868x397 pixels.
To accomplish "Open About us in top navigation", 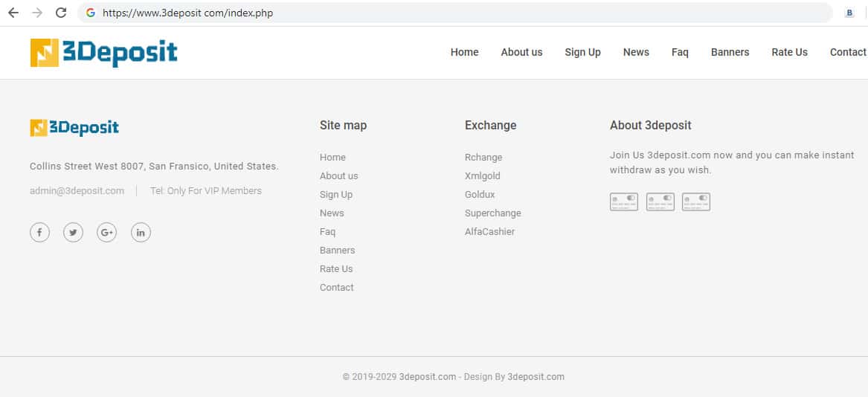I will point(521,52).
